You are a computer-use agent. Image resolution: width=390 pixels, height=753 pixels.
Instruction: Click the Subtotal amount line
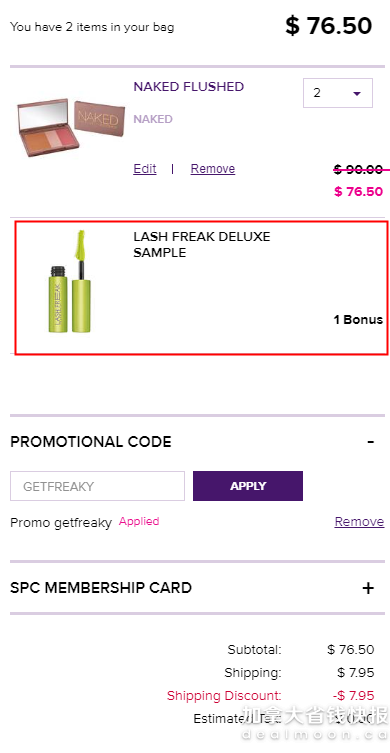[301, 650]
